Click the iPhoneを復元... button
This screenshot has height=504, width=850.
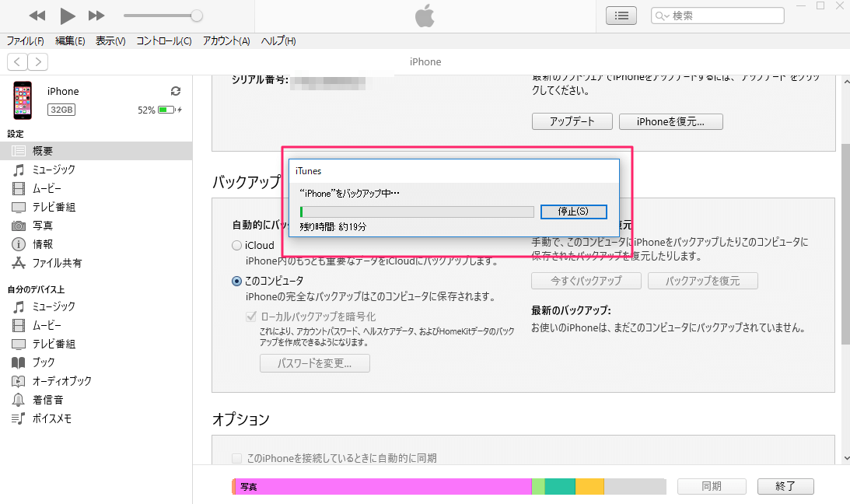click(670, 121)
